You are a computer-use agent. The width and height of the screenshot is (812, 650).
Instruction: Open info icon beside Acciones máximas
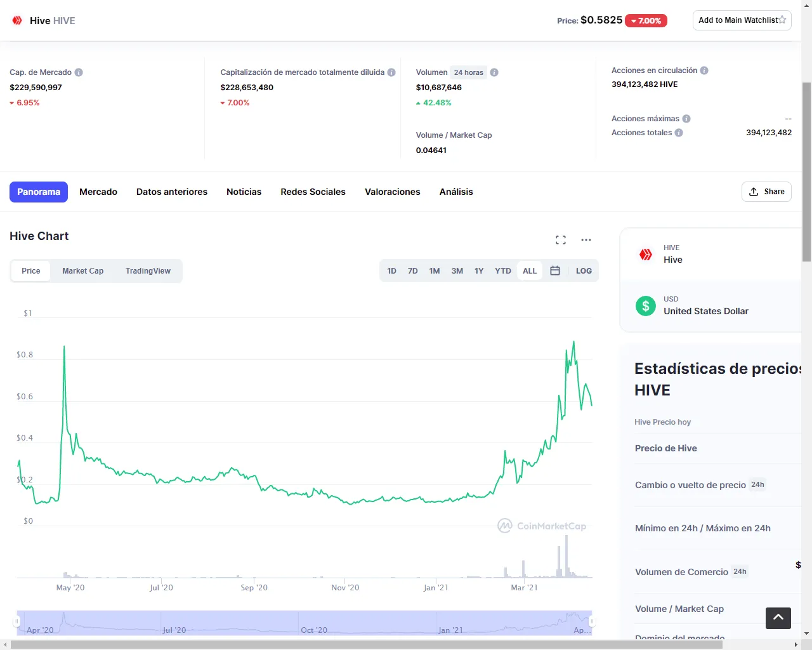686,119
